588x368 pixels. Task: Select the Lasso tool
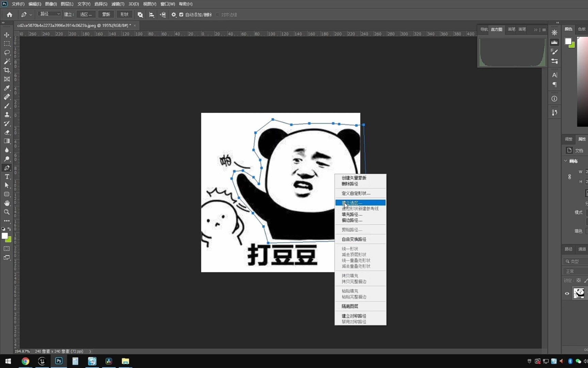click(x=7, y=52)
